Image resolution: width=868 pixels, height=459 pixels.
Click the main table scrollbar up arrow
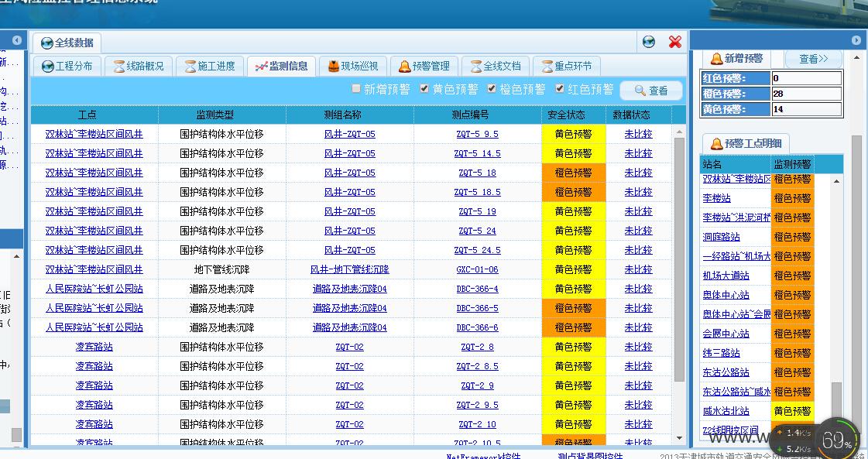coord(679,132)
